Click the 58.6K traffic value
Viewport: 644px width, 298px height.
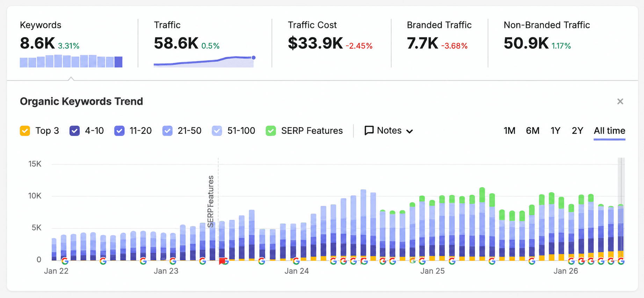tap(176, 43)
